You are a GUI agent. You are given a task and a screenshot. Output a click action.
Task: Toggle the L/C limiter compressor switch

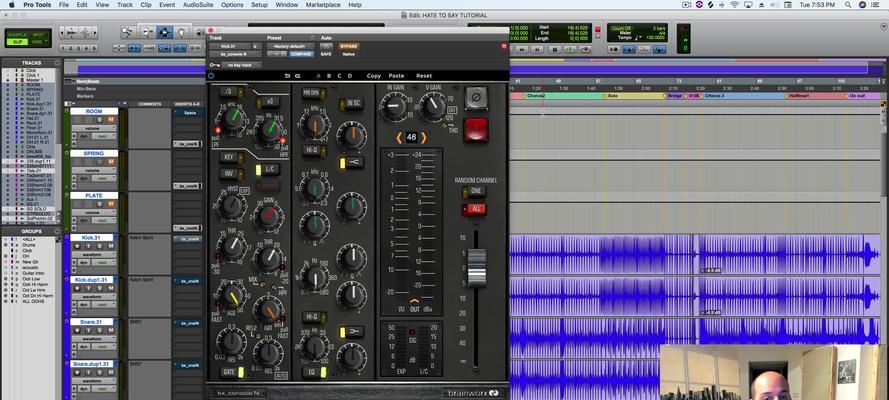tap(267, 169)
